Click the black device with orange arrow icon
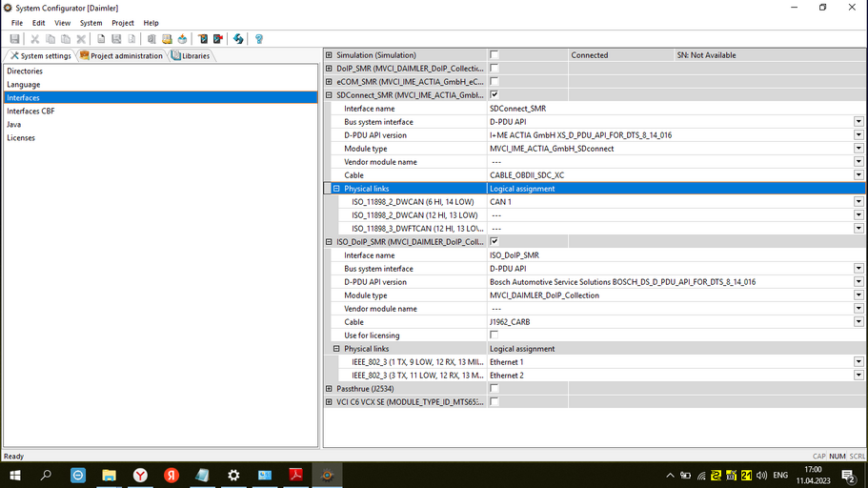868x488 pixels. click(203, 39)
